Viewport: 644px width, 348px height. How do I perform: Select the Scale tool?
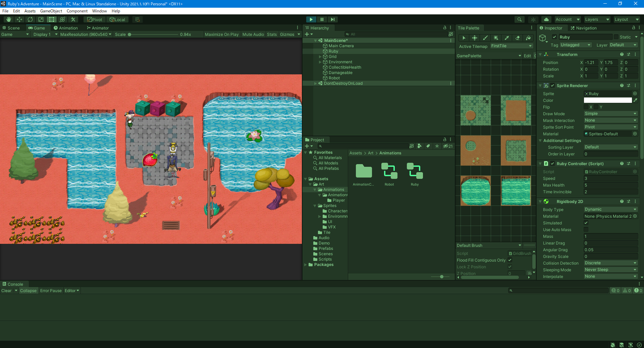41,19
